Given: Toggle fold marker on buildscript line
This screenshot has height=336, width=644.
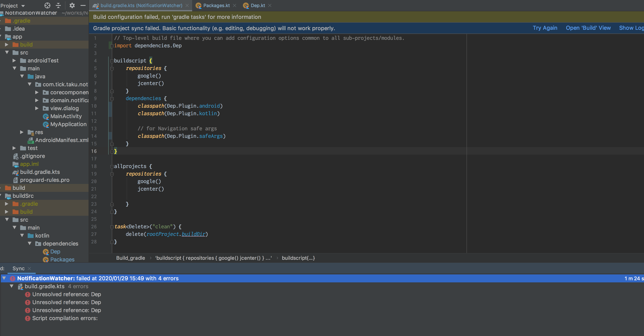Looking at the screenshot, I should click(112, 61).
